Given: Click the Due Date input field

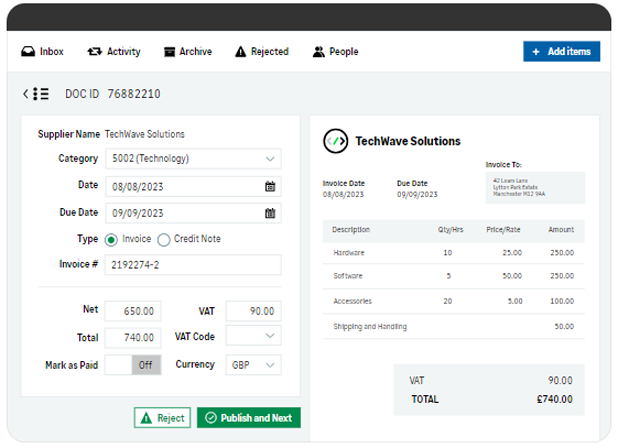Looking at the screenshot, I should point(193,213).
